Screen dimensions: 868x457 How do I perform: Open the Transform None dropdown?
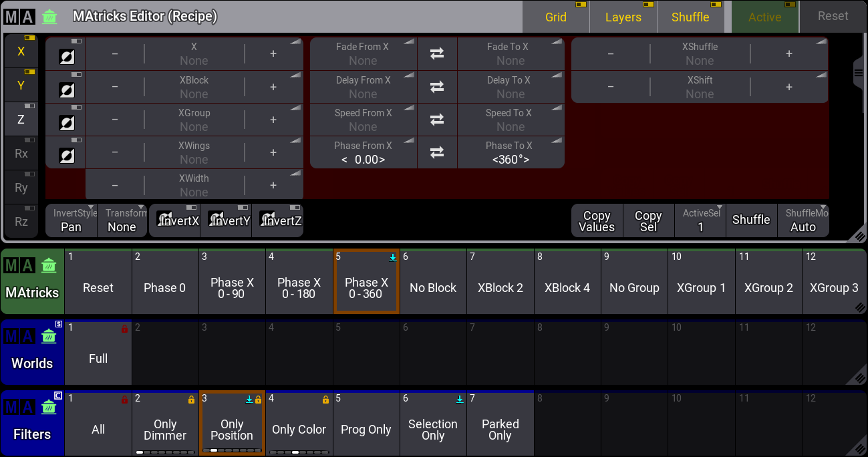point(122,220)
